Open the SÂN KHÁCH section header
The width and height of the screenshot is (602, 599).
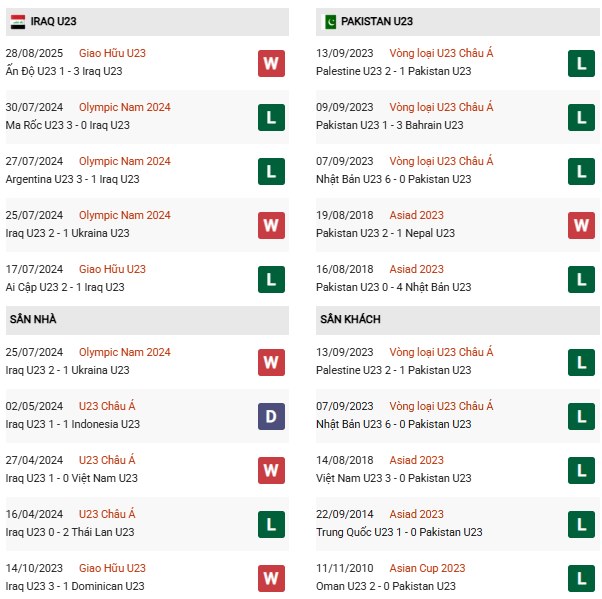point(351,319)
